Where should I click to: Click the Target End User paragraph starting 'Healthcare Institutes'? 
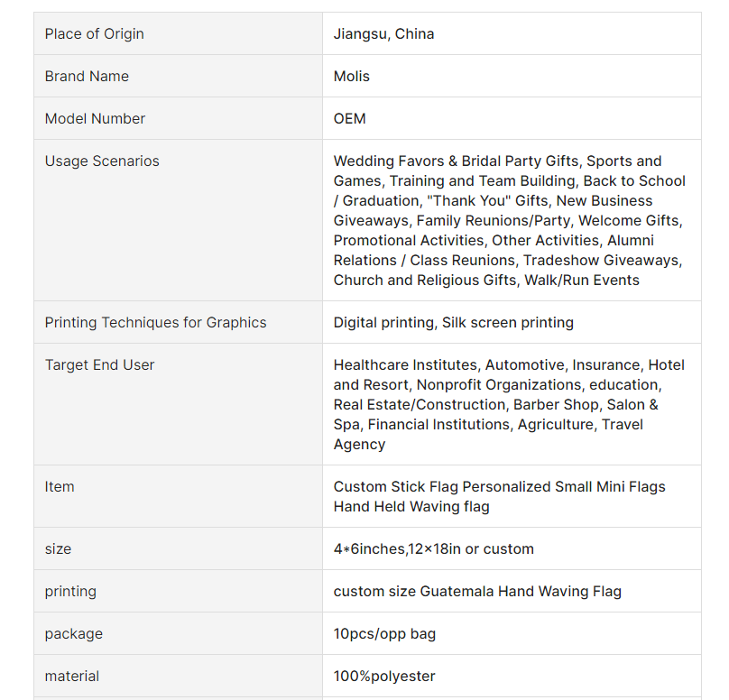(509, 404)
